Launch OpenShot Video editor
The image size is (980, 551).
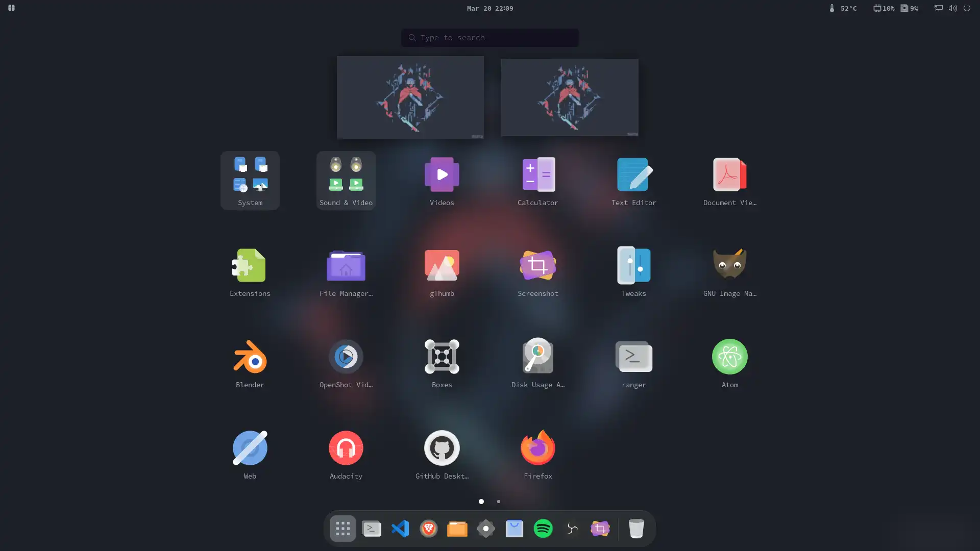[346, 357]
